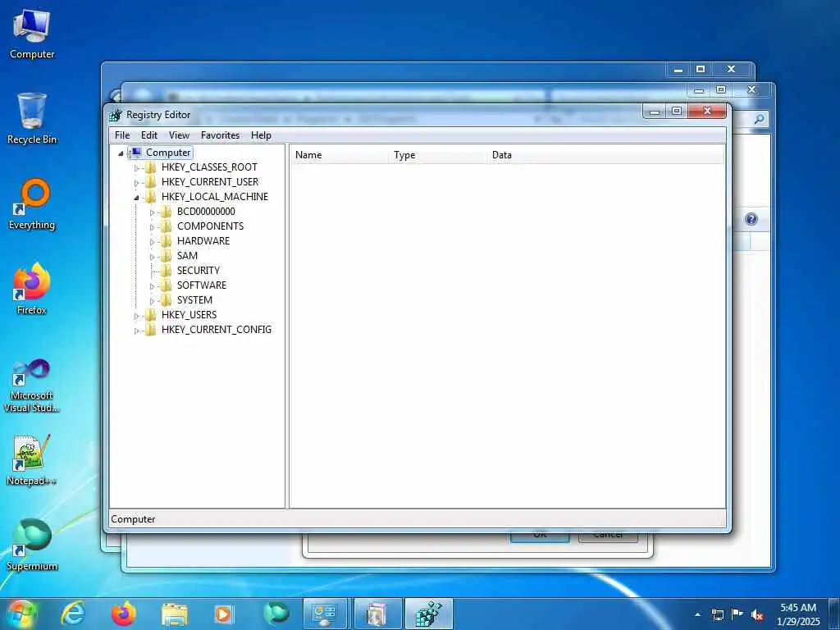Image resolution: width=840 pixels, height=630 pixels.
Task: Click the HKEY_LOCAL_MACHINE folder icon
Action: tap(151, 197)
